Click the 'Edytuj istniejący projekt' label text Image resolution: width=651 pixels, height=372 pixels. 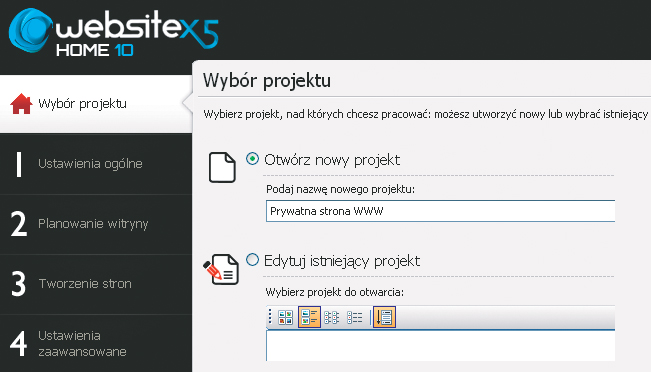[342, 261]
